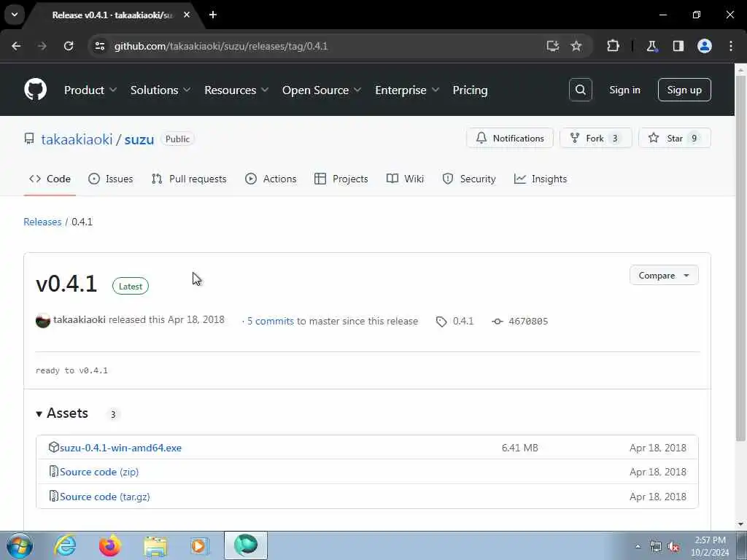Open media player from the taskbar
This screenshot has width=747, height=560.
pos(199,545)
